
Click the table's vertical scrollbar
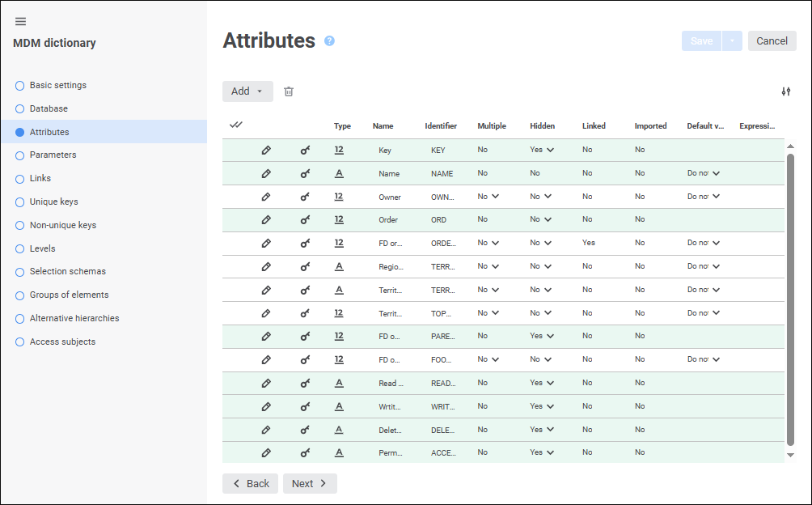[x=790, y=299]
